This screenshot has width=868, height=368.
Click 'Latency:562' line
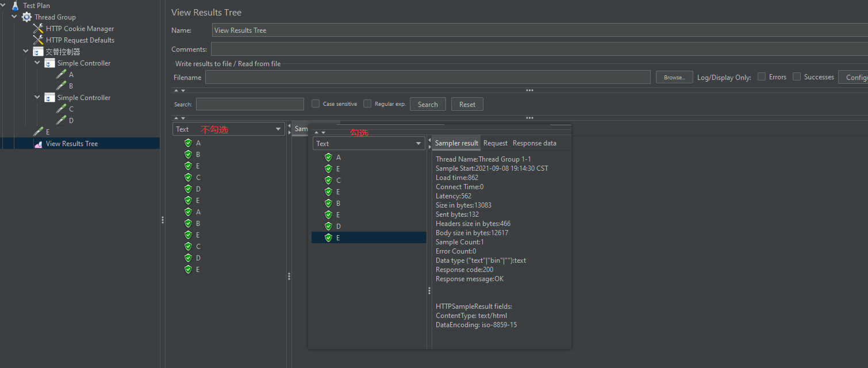454,196
